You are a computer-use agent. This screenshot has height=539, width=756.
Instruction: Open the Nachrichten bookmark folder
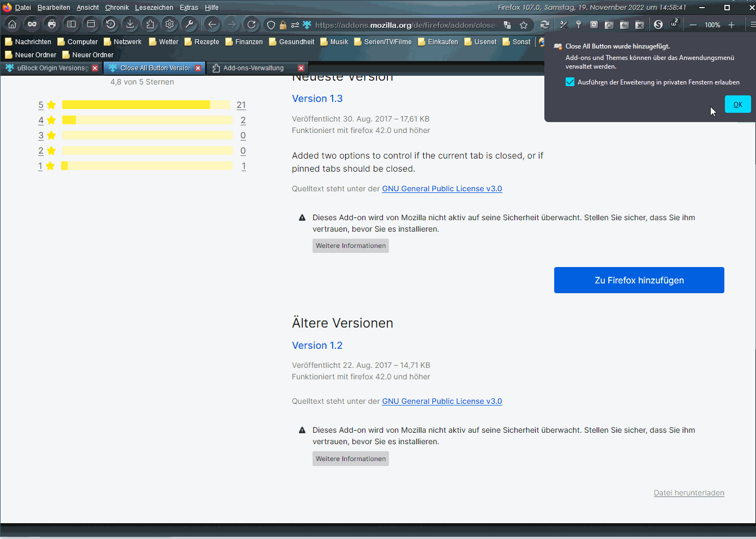click(28, 42)
